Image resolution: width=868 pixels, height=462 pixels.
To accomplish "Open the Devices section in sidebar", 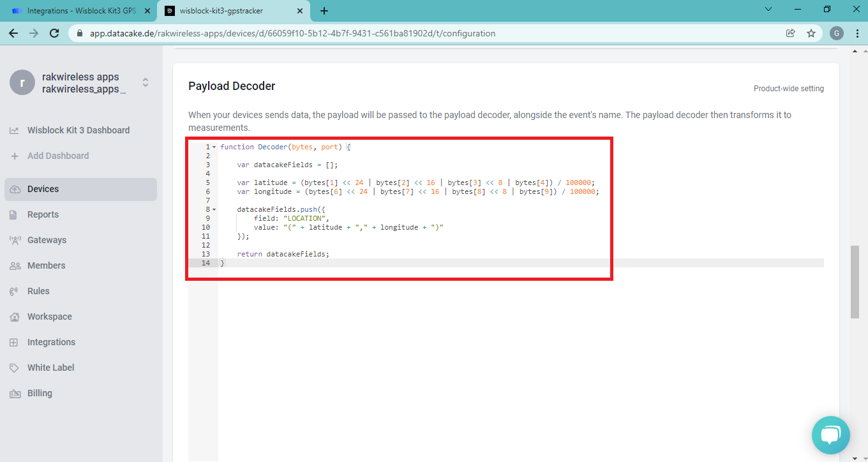I will [x=43, y=189].
